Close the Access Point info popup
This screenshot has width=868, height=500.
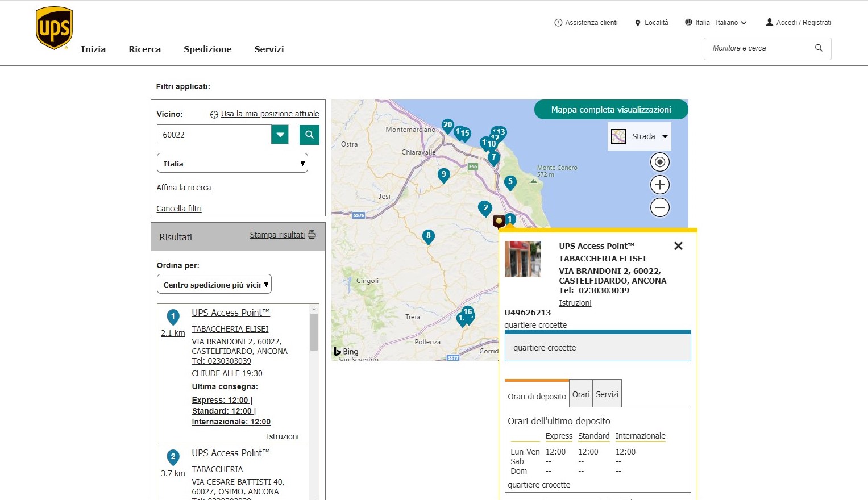[x=678, y=246]
